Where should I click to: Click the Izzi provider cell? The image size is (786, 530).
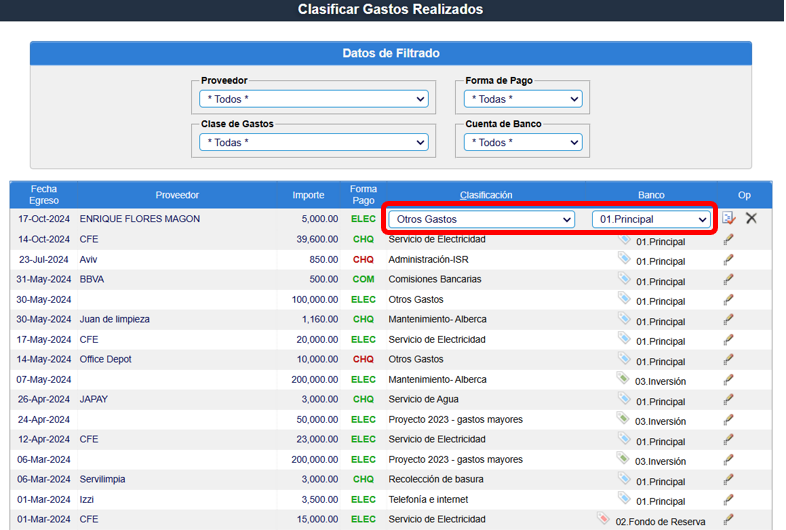coord(86,499)
